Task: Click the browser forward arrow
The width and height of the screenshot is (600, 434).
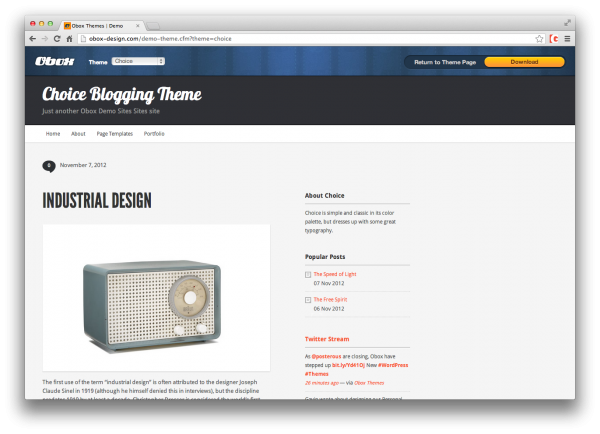Action: click(45, 39)
